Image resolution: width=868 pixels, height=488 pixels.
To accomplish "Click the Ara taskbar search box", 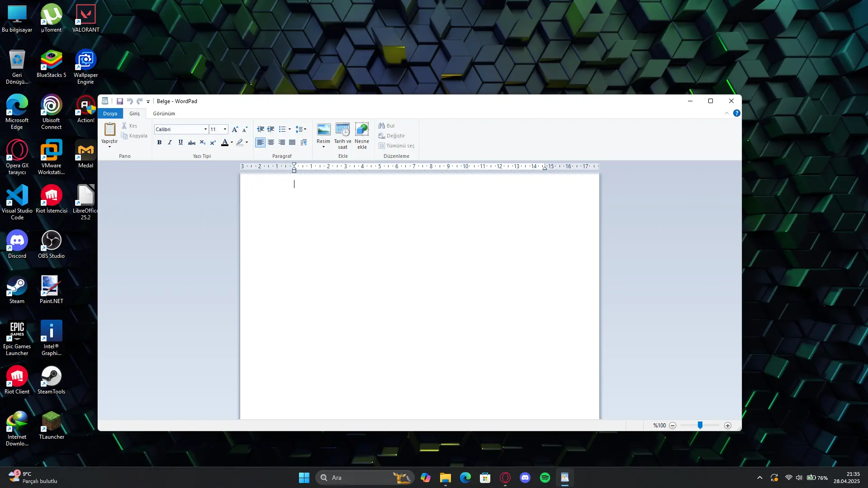I will (x=365, y=478).
